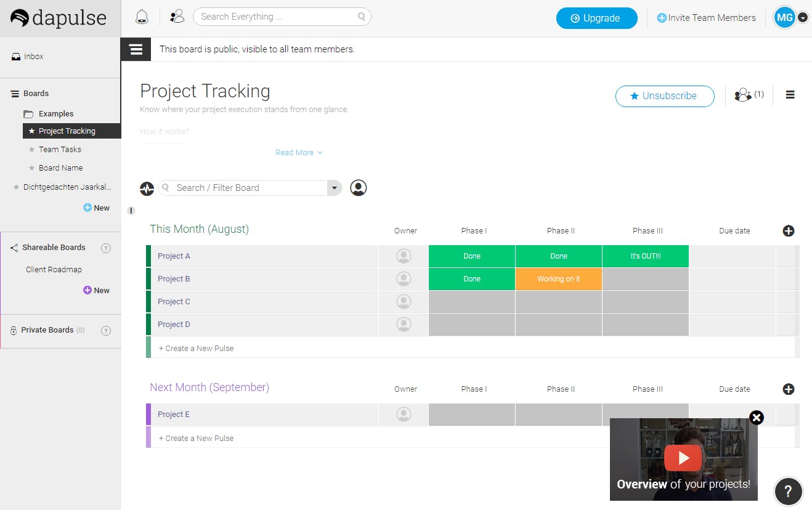Viewport: 812px width, 510px height.
Task: Filter board by person icon
Action: [359, 188]
